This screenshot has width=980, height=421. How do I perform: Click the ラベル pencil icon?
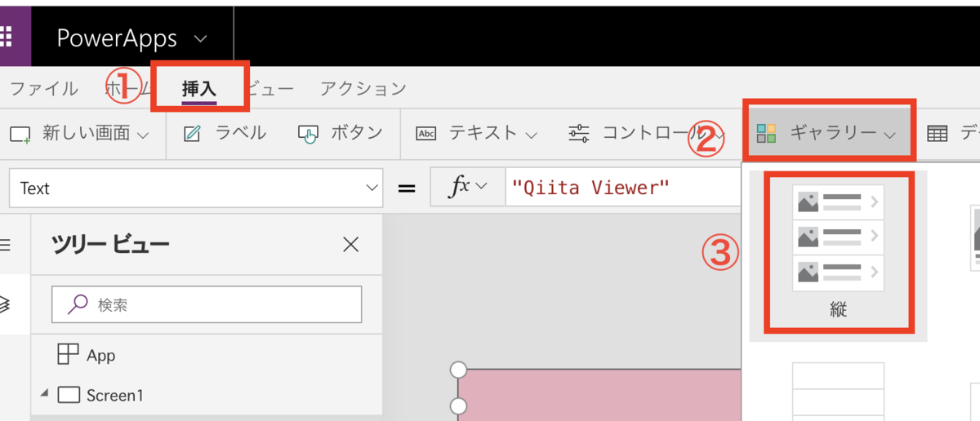coord(193,134)
